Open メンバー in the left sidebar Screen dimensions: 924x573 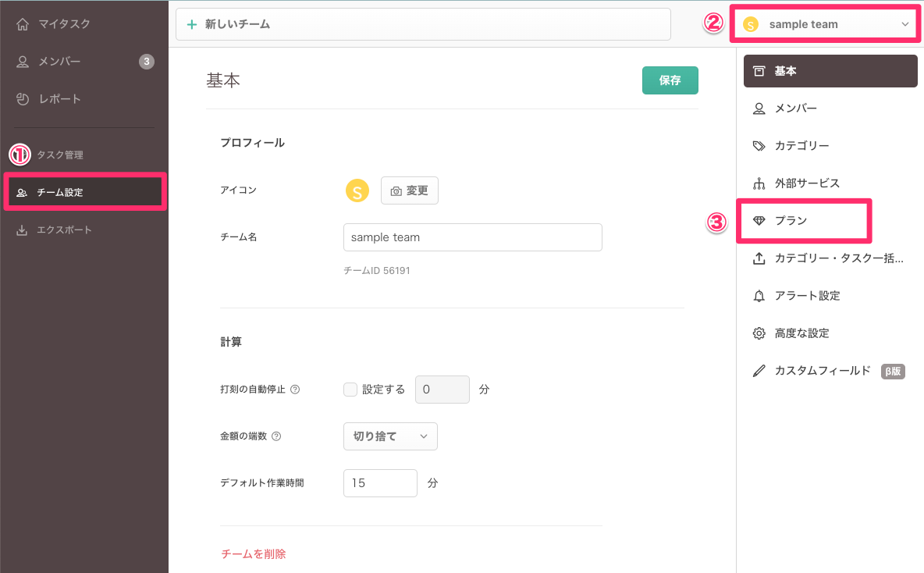(59, 62)
